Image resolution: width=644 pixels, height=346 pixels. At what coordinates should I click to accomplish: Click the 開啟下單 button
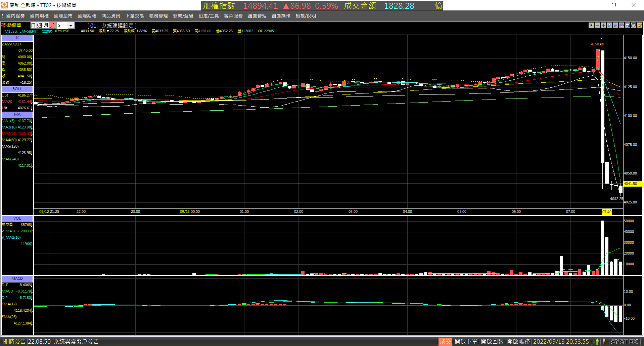466,342
